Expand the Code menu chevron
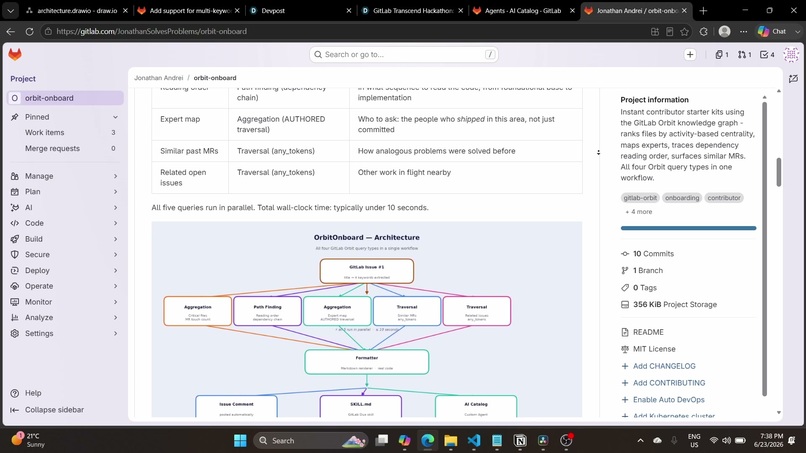The height and width of the screenshot is (453, 806). 116,223
